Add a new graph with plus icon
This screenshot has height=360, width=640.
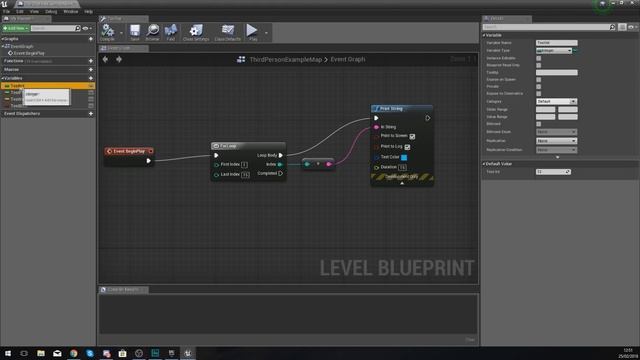point(91,39)
